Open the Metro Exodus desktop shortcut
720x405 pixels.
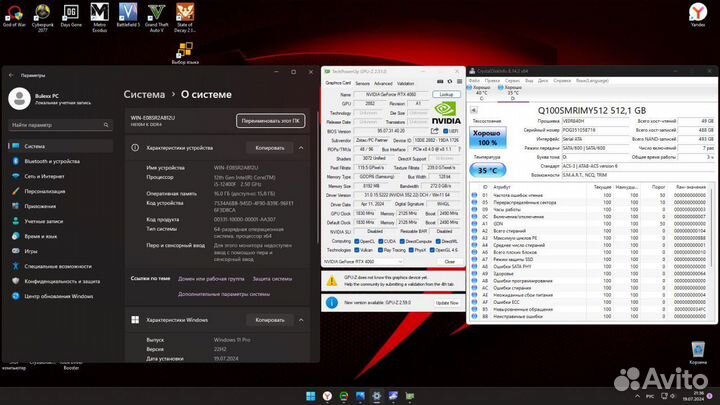[100, 17]
